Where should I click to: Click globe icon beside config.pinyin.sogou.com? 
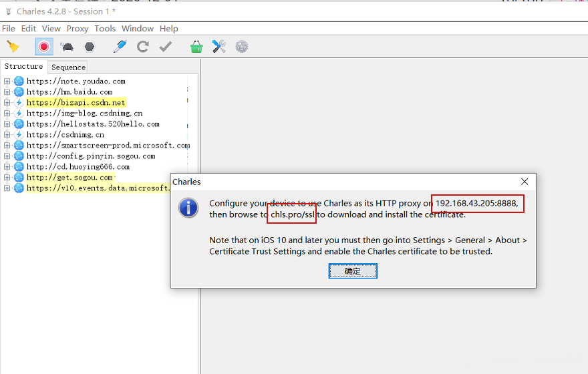[19, 156]
